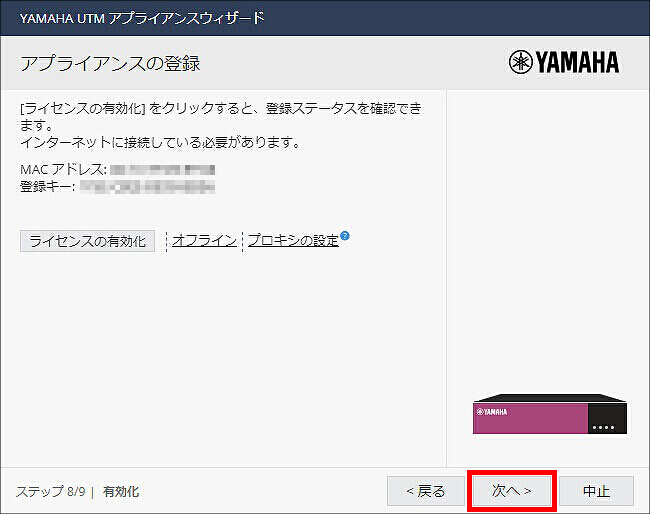Screen dimensions: 650x514
Task: Click the アプライアンスの登録 page heading
Action: (110, 63)
